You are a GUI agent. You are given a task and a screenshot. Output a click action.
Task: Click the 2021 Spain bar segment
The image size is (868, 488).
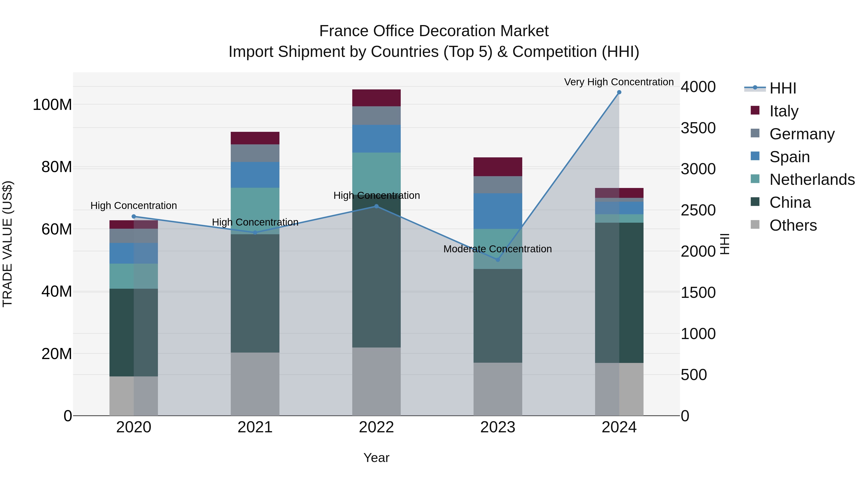tap(255, 175)
